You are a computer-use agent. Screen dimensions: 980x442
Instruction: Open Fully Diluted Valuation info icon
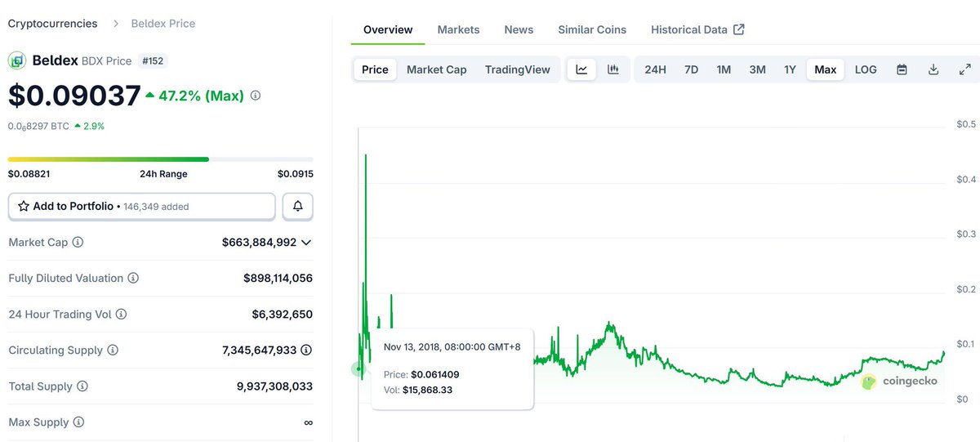coord(133,279)
